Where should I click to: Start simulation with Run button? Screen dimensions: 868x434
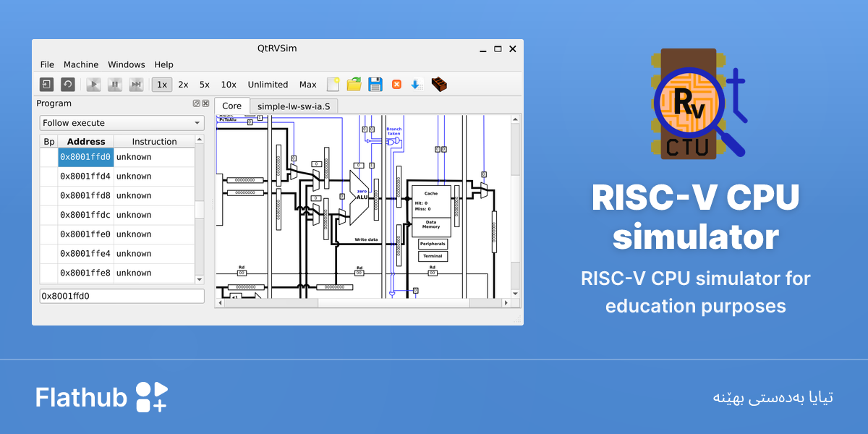93,85
